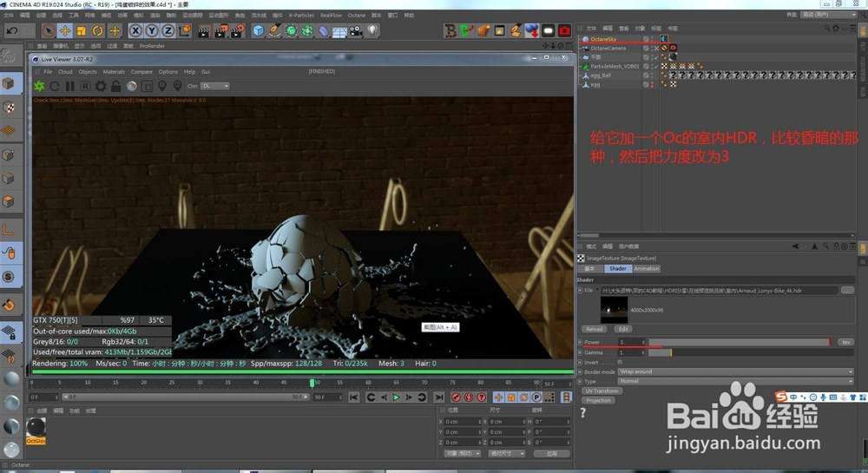Select ParticleMesh_VDB01 object
Image resolution: width=868 pixels, height=473 pixels.
(615, 66)
